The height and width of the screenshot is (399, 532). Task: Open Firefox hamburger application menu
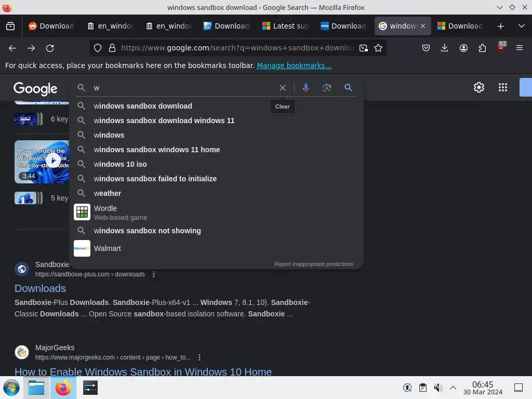click(x=520, y=48)
